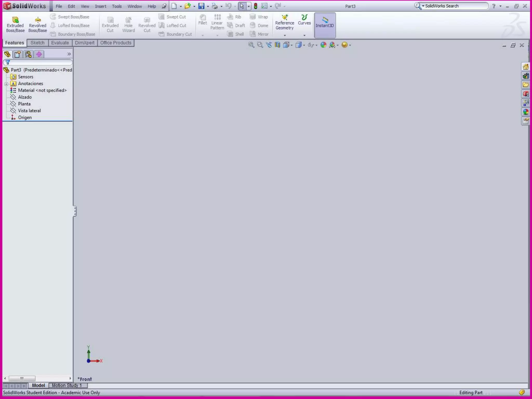
Task: Open the Curves dropdown arrow
Action: point(304,35)
